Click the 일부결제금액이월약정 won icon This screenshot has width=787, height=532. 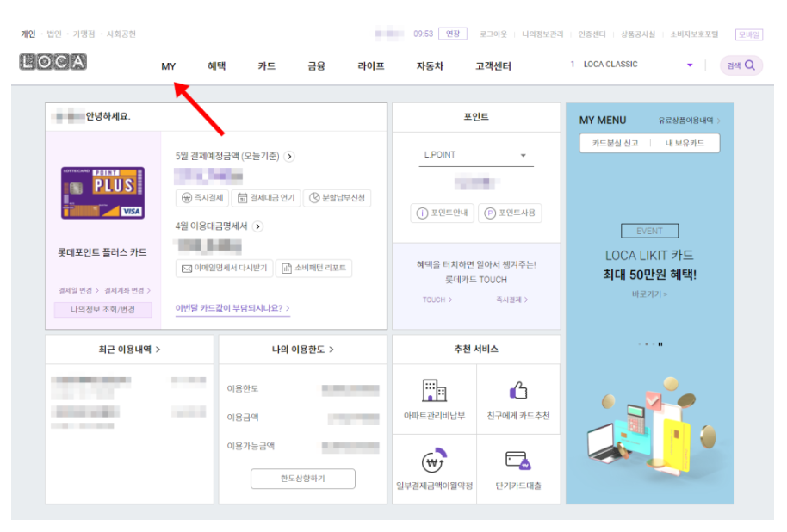(434, 461)
